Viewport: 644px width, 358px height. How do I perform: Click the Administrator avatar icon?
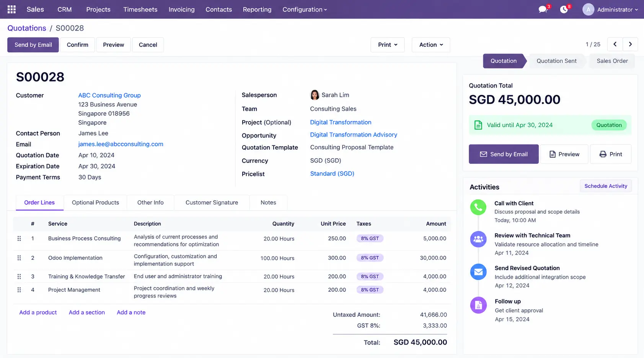point(588,10)
